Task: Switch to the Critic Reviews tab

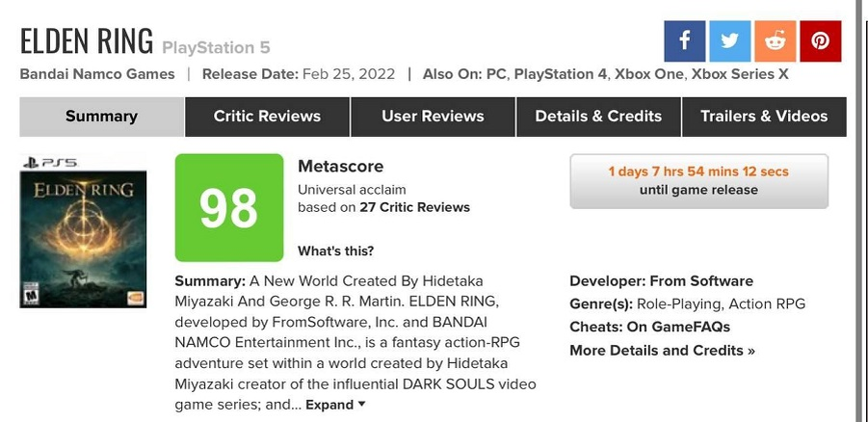Action: click(267, 117)
